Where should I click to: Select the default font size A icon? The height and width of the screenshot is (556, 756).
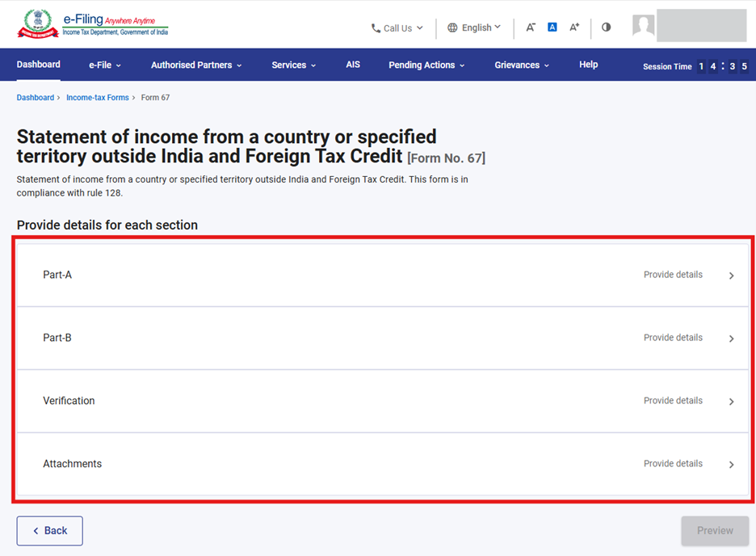click(x=552, y=27)
